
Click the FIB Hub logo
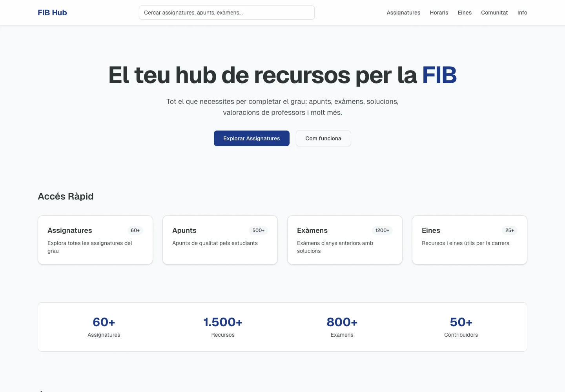[x=52, y=13]
